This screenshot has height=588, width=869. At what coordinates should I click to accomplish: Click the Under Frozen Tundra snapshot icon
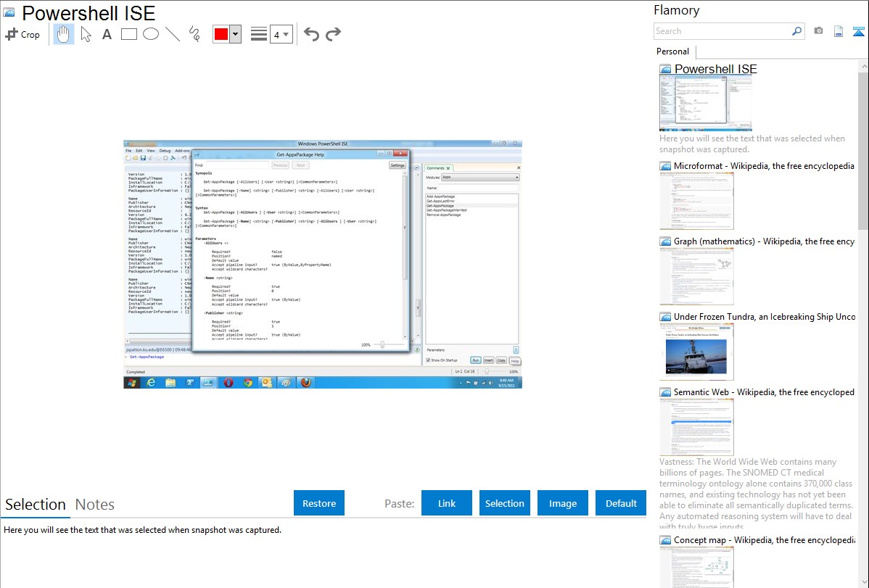pyautogui.click(x=665, y=316)
